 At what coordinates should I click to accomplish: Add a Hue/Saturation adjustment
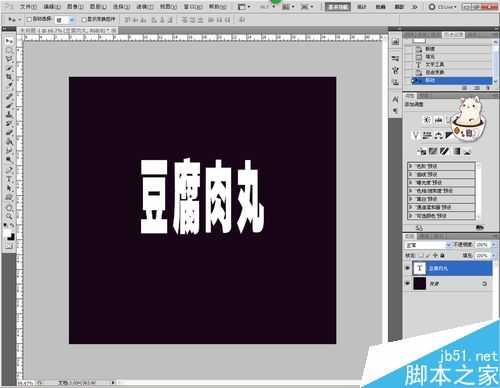point(427,135)
